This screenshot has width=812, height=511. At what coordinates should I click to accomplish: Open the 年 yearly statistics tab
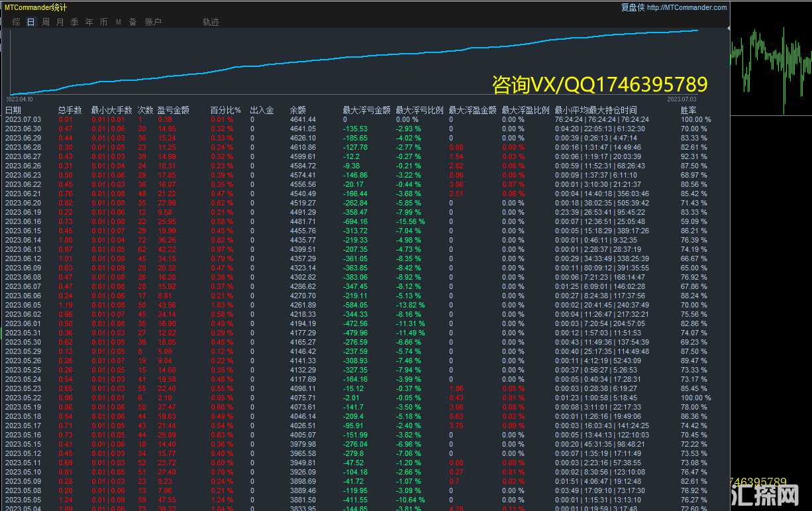pyautogui.click(x=89, y=22)
